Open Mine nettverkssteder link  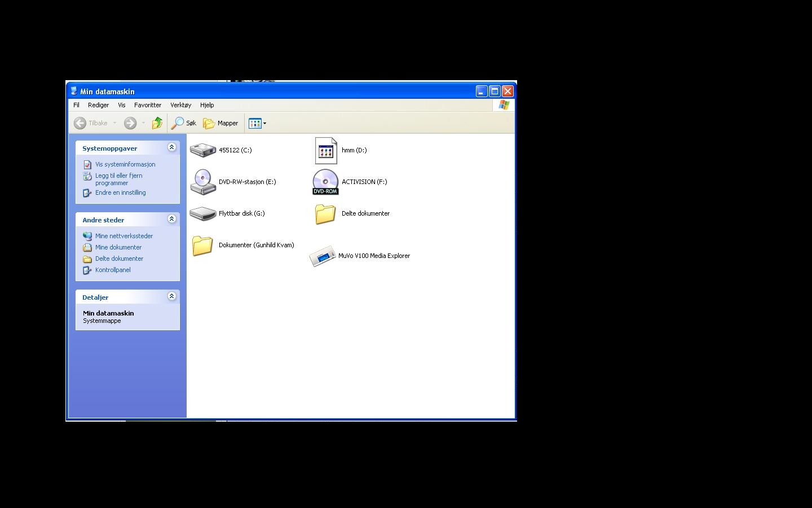pos(124,236)
